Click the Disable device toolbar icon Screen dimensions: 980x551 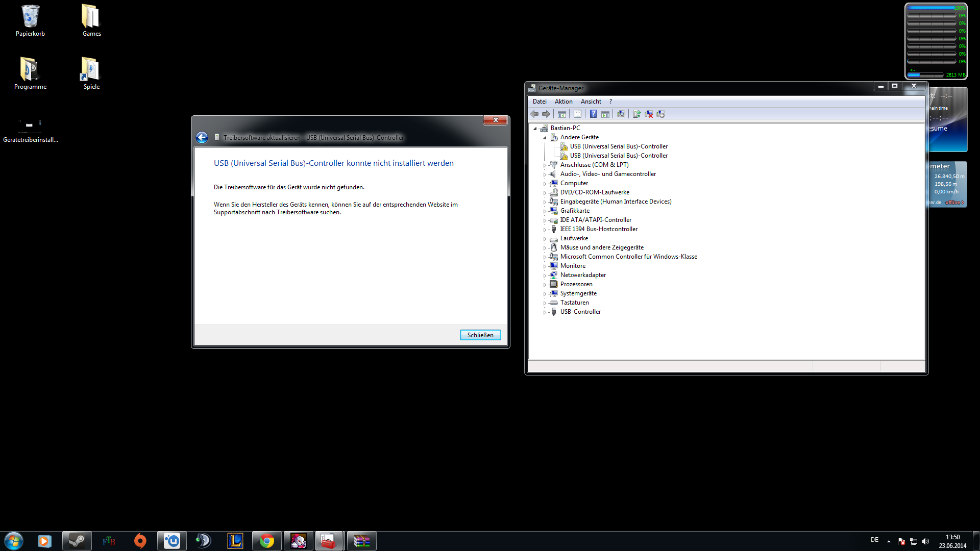[660, 114]
